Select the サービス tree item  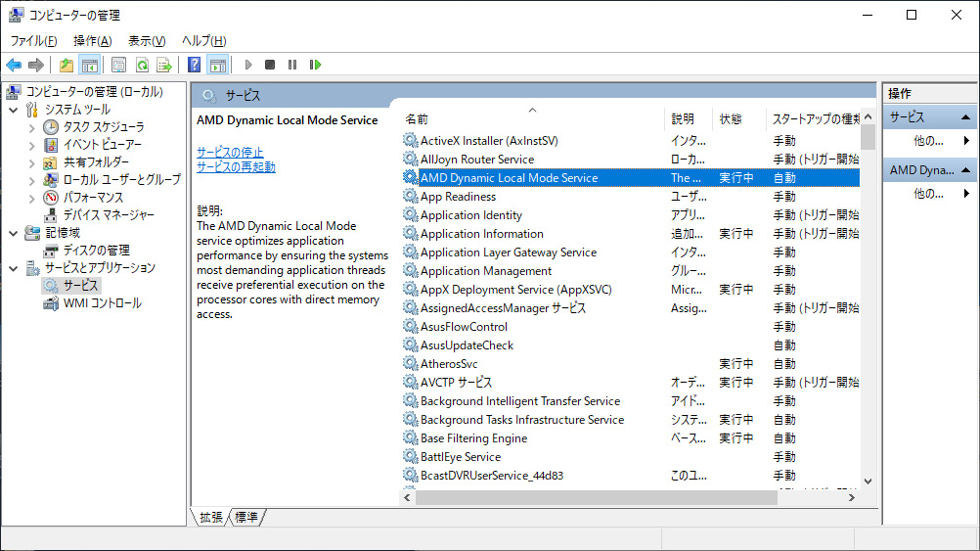(x=80, y=286)
